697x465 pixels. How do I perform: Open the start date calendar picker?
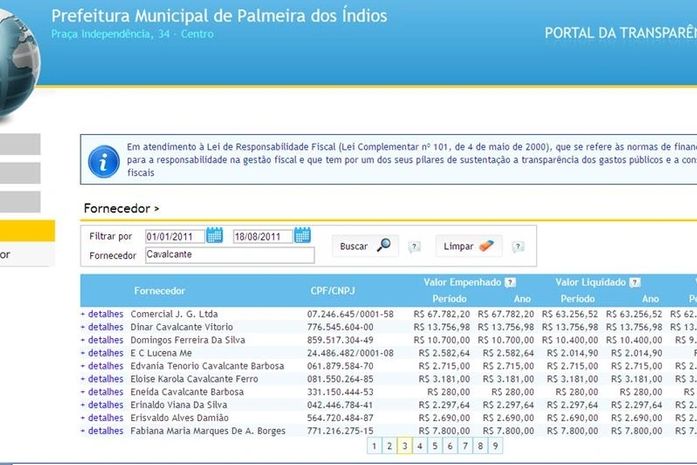point(215,235)
